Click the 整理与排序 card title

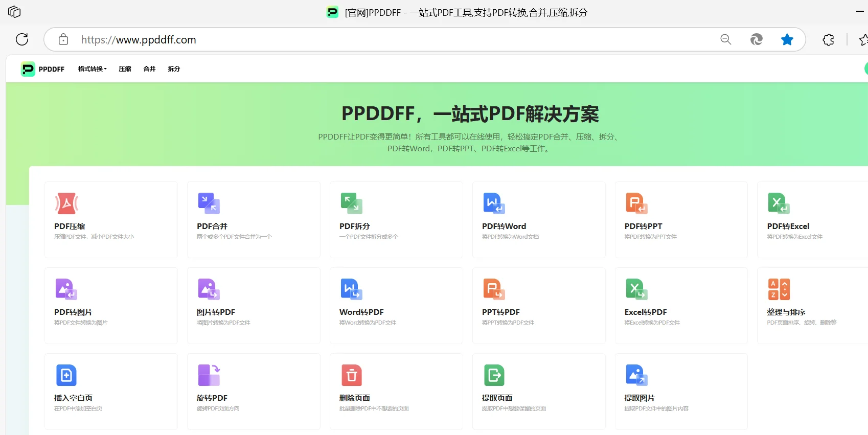coord(786,312)
